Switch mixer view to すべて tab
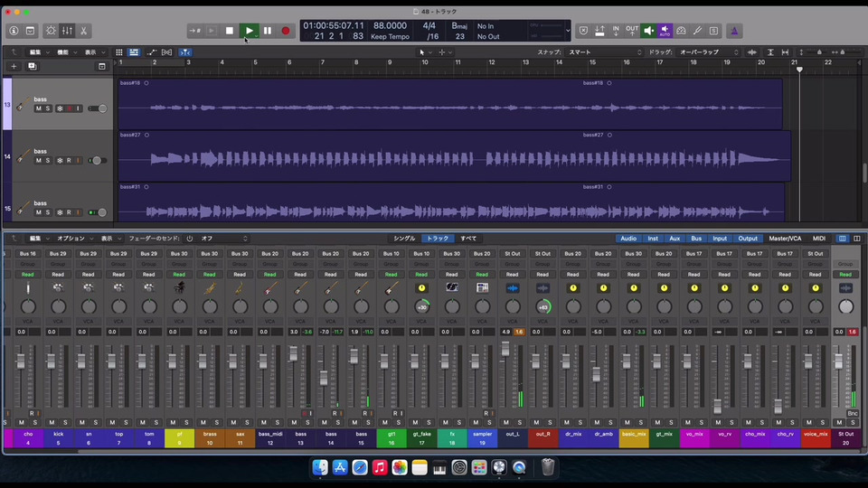This screenshot has height=488, width=868. coord(468,239)
